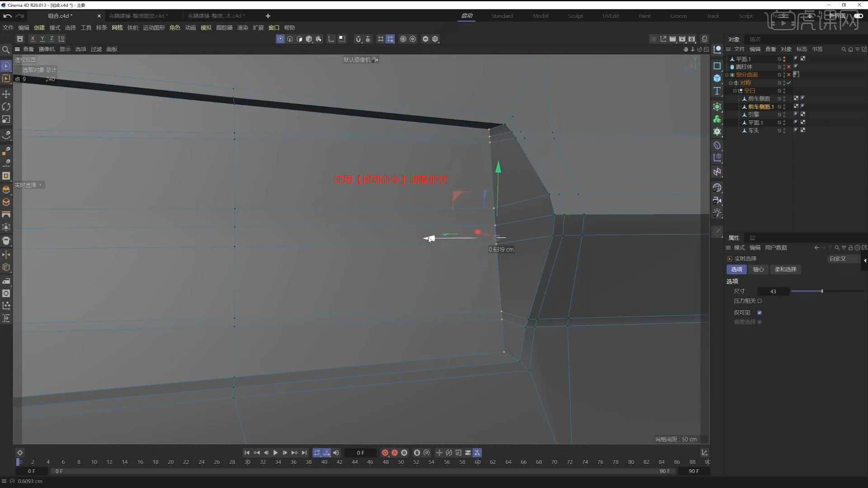Click the Text spline 'T' icon
This screenshot has height=488, width=868.
(717, 91)
